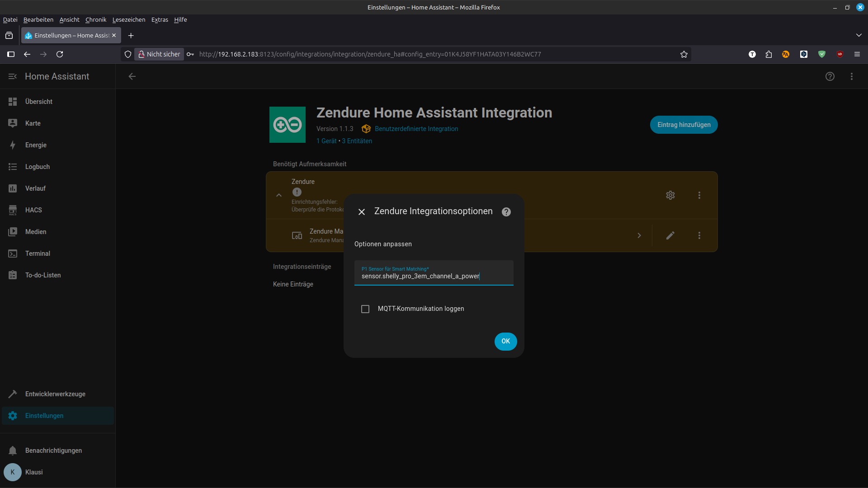
Task: Open the Ansicht menu
Action: pos(69,19)
